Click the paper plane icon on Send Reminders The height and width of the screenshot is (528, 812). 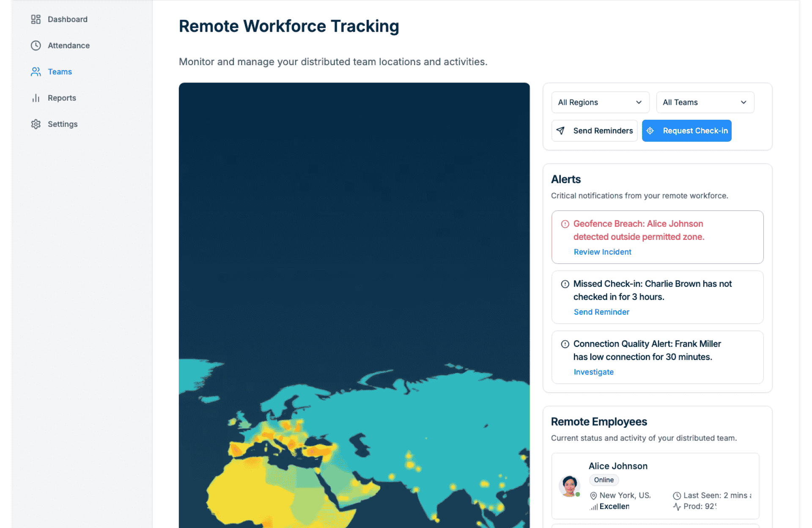click(560, 131)
